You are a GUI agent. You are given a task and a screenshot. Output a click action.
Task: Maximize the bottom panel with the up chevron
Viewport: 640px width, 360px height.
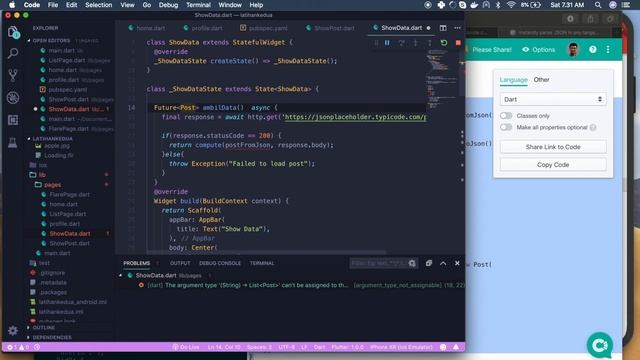[443, 263]
